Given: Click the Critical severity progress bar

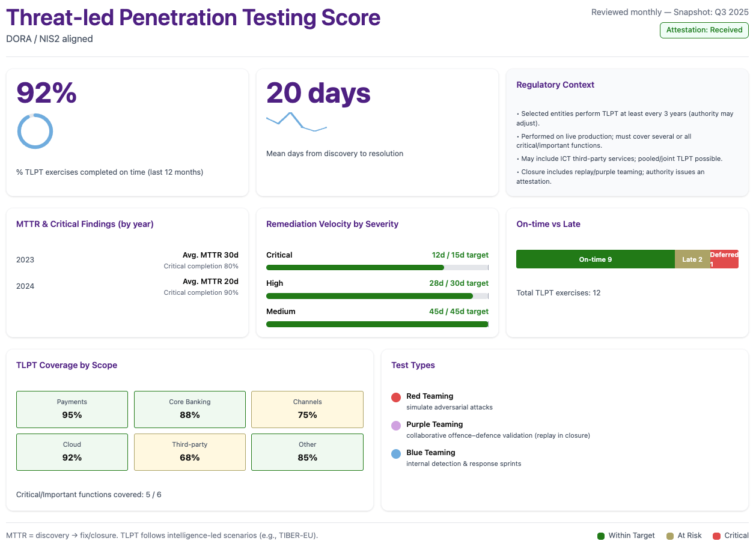Looking at the screenshot, I should 377,268.
